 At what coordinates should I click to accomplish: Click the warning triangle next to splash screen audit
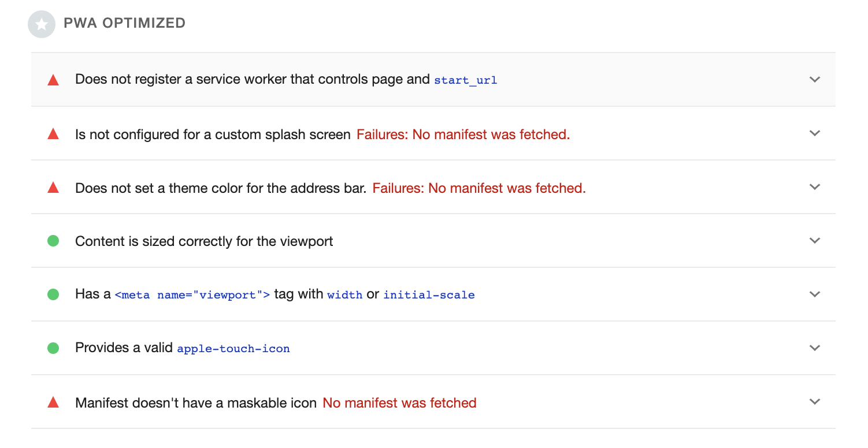coord(53,133)
